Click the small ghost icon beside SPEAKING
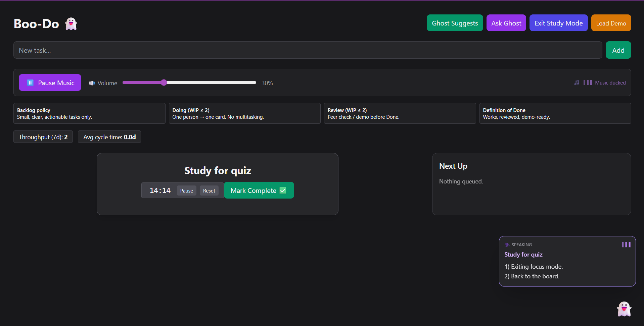Screen dimensions: 644x326 coord(507,245)
